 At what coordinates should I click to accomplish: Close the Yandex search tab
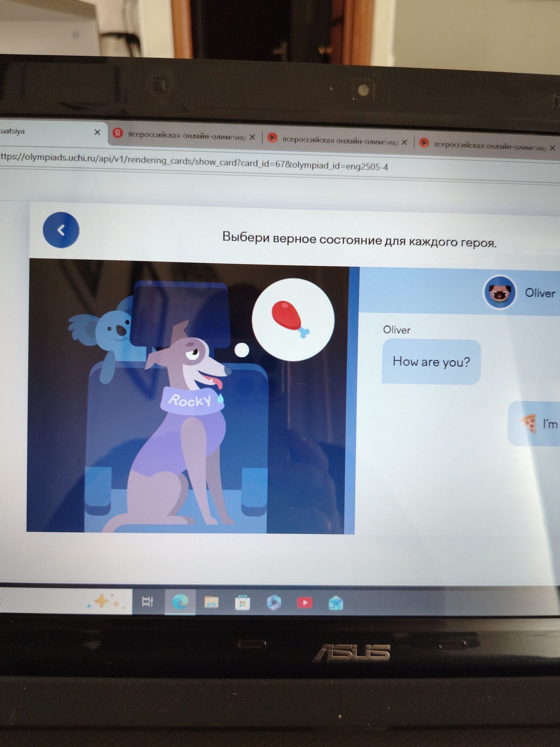pos(252,137)
